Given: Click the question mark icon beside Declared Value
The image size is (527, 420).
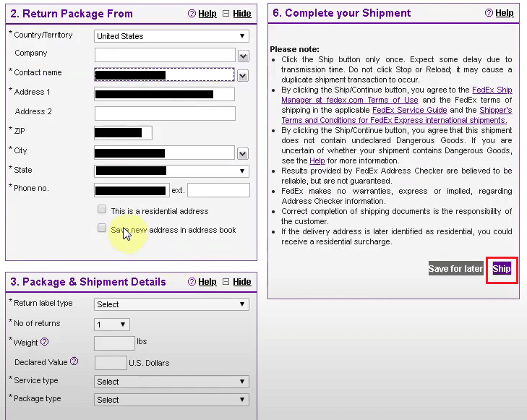Looking at the screenshot, I should [x=74, y=361].
